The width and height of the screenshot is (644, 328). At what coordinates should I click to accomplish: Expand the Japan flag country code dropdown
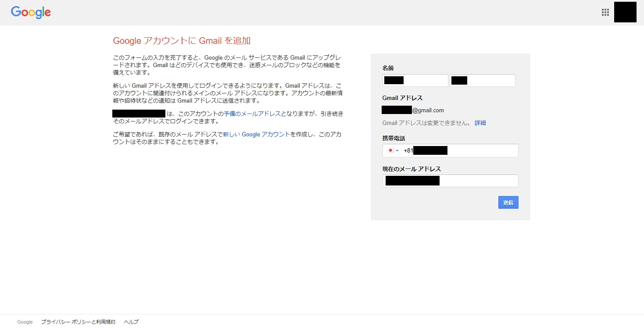click(393, 150)
